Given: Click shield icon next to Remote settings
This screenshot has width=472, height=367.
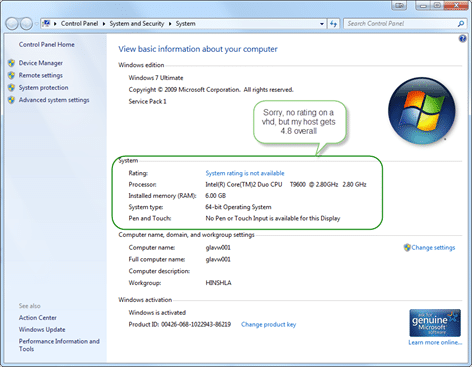Looking at the screenshot, I should click(11, 75).
